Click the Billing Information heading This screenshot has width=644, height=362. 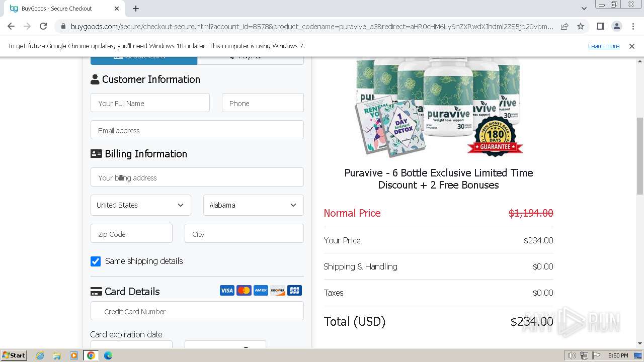tap(146, 154)
